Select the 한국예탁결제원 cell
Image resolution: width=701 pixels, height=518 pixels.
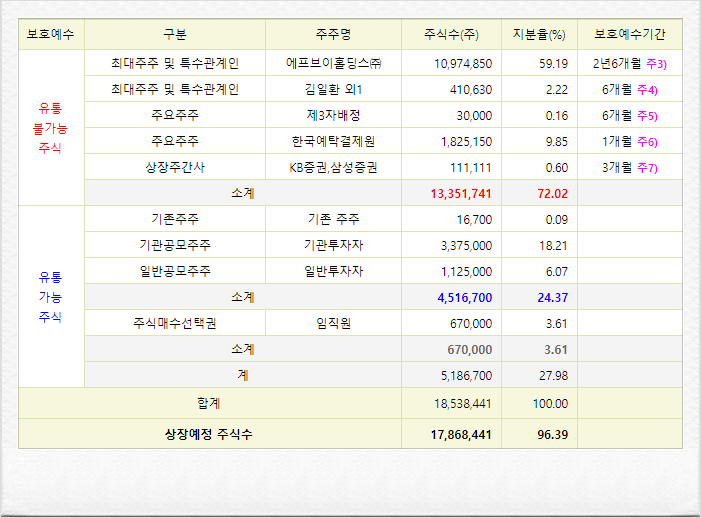[333, 141]
